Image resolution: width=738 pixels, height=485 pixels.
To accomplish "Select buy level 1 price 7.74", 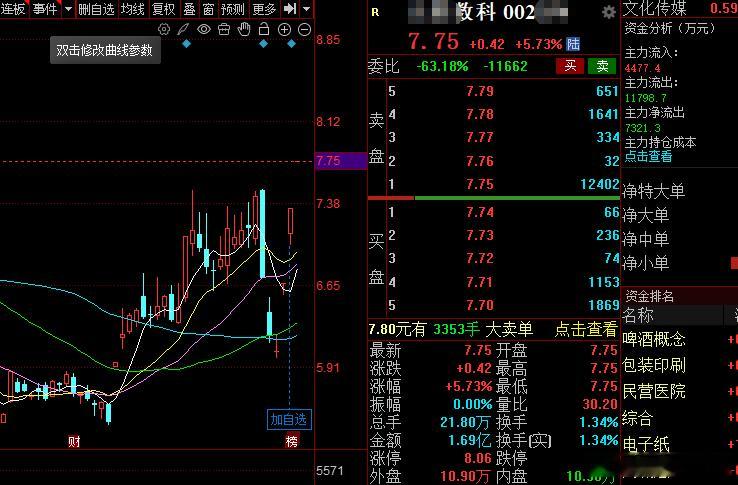I will click(480, 212).
